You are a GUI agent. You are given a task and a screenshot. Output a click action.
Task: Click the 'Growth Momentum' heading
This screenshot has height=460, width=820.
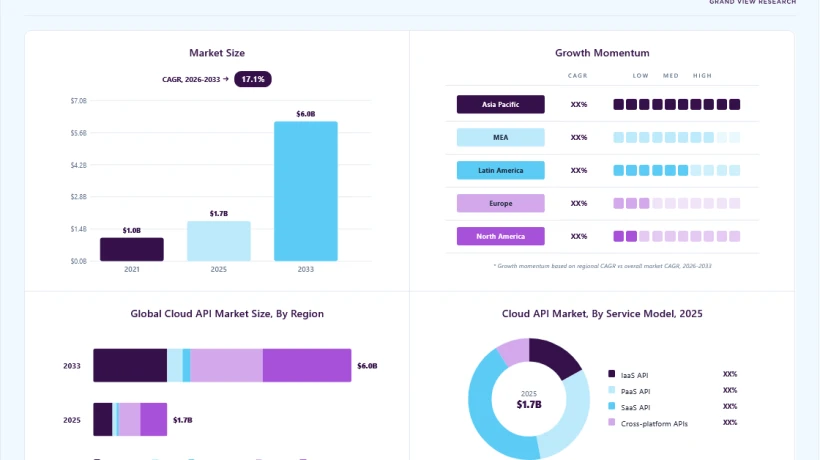[x=602, y=53]
